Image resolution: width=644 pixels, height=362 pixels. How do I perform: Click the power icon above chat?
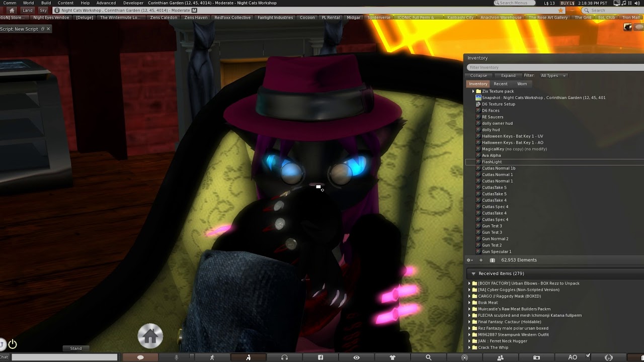coord(13,344)
